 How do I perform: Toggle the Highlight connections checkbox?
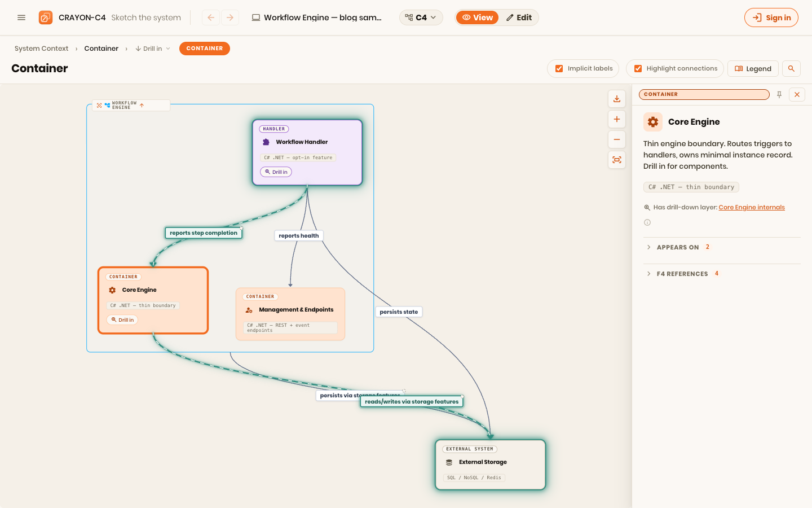point(638,69)
